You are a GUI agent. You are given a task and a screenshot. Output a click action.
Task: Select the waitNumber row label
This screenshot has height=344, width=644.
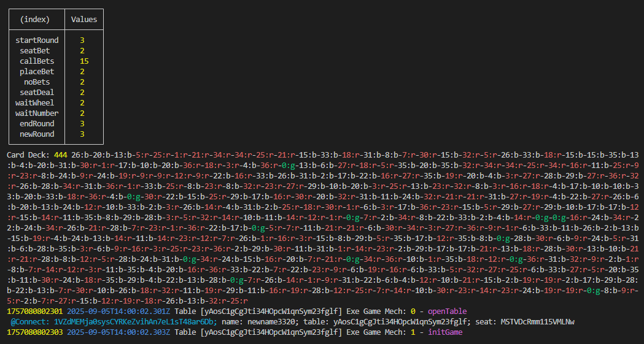coord(37,113)
